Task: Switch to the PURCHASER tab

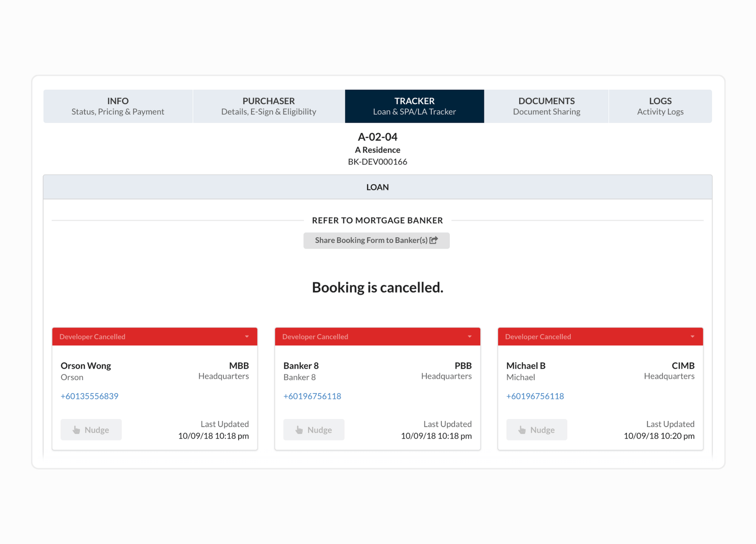Action: (x=269, y=106)
